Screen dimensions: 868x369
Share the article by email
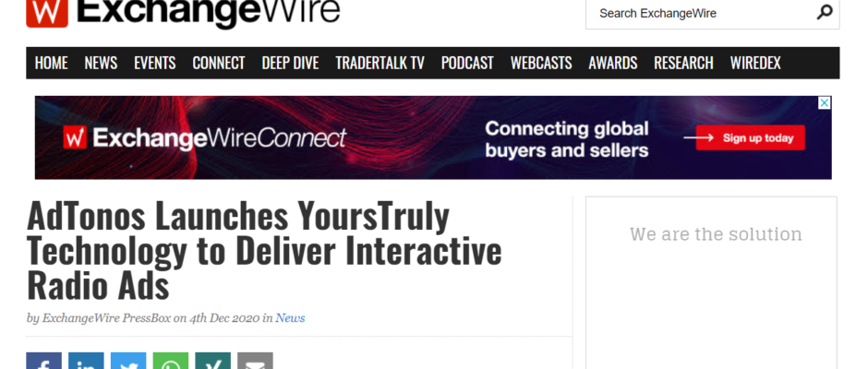coord(256,362)
